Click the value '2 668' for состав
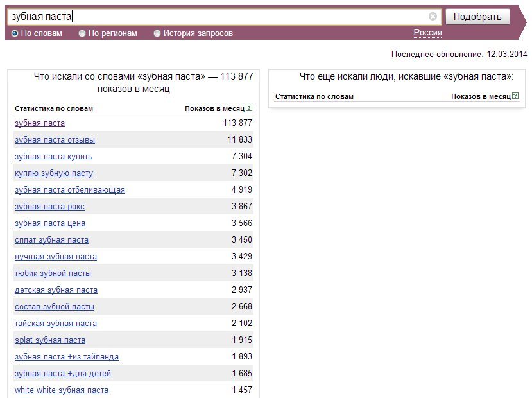This screenshot has height=398, width=532. tap(242, 306)
